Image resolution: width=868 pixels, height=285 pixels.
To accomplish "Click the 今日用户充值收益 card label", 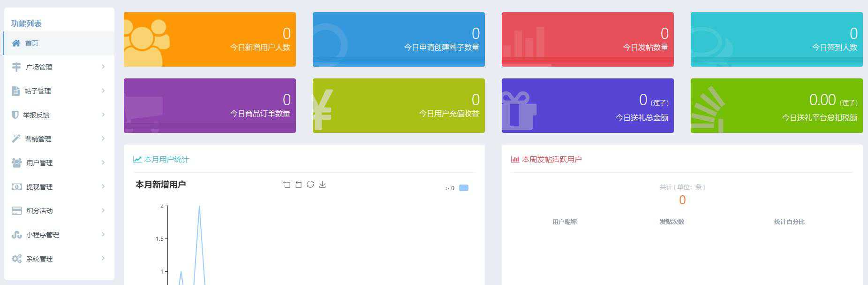I will tap(449, 114).
